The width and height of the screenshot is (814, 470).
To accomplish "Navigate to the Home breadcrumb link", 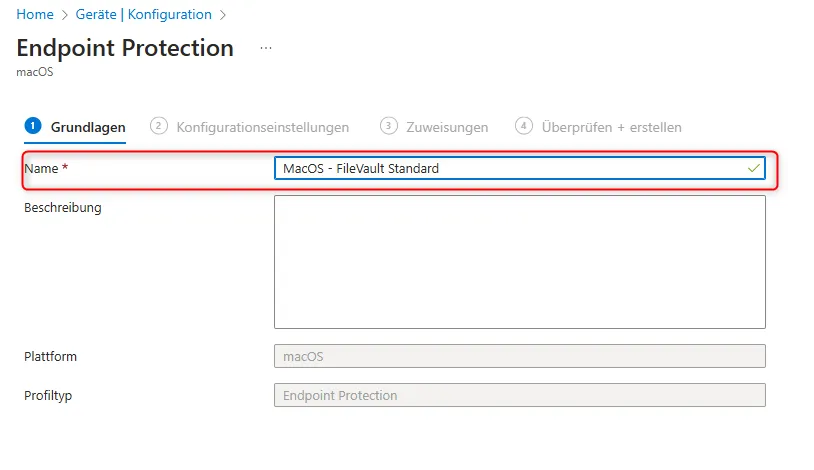I will click(x=32, y=15).
